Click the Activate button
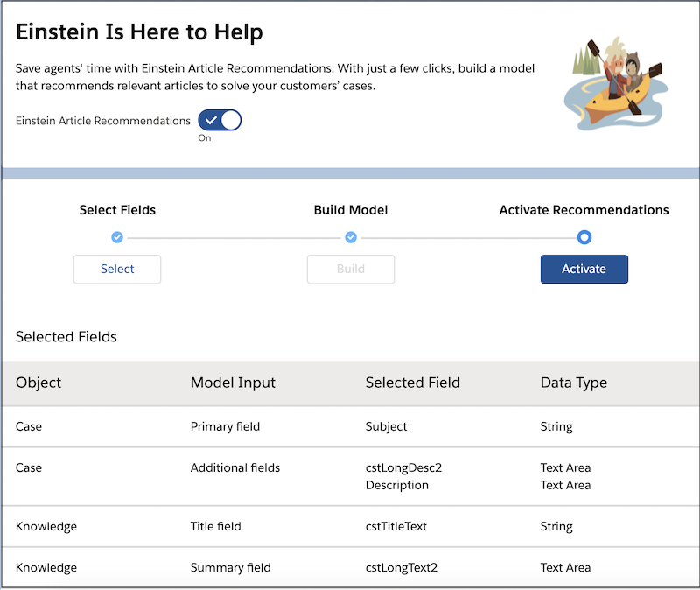Viewport: 700px width, 590px height. (584, 269)
